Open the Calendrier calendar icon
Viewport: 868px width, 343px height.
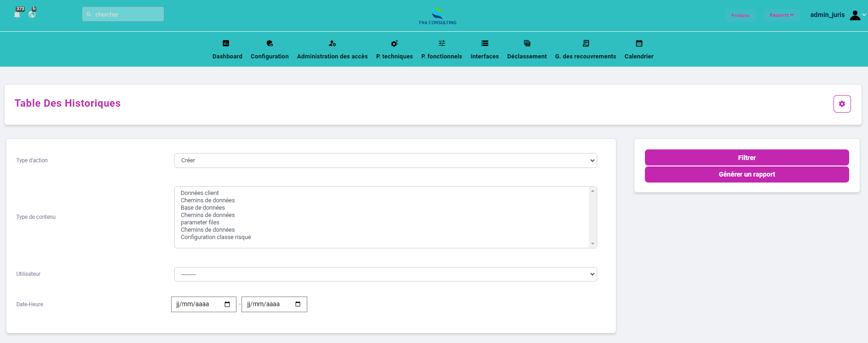coord(639,43)
